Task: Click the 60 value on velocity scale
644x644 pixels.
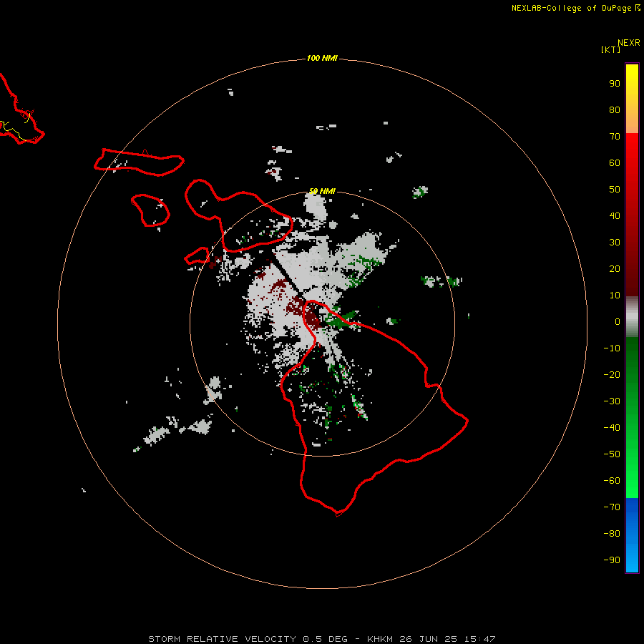Action: [x=615, y=163]
